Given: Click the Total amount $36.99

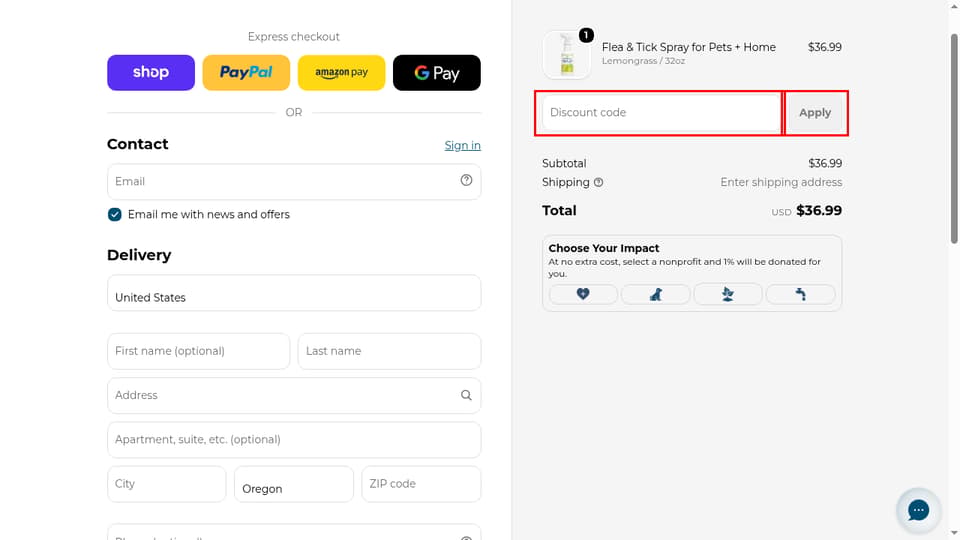Looking at the screenshot, I should [x=819, y=211].
